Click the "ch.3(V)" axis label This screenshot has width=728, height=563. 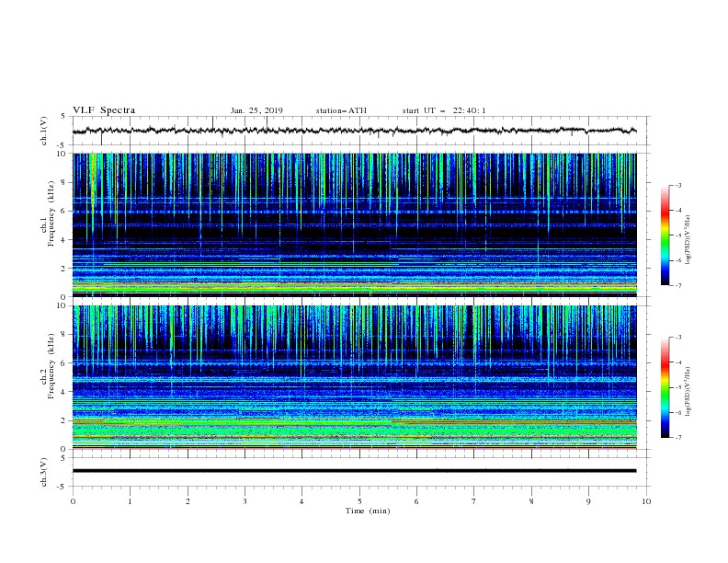tap(44, 472)
